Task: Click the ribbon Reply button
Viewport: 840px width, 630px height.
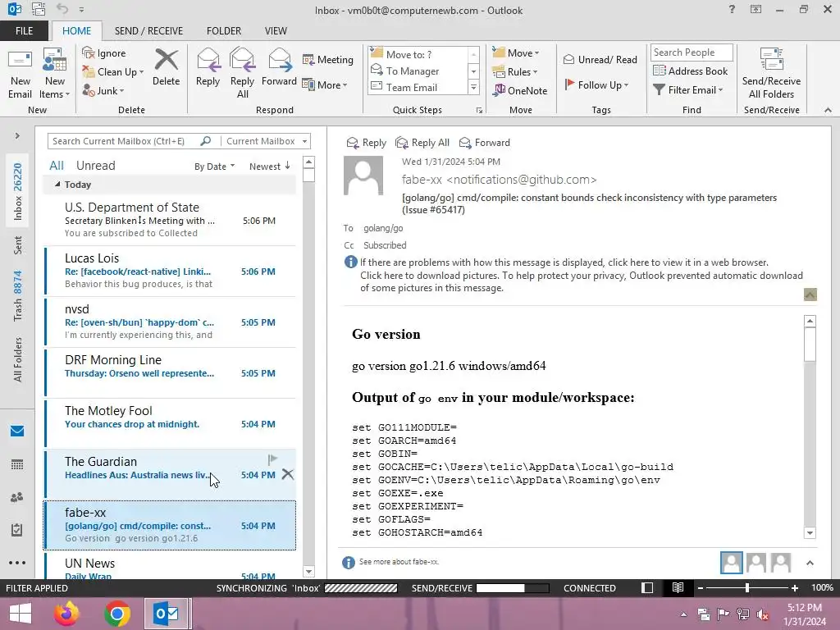Action: coord(208,67)
